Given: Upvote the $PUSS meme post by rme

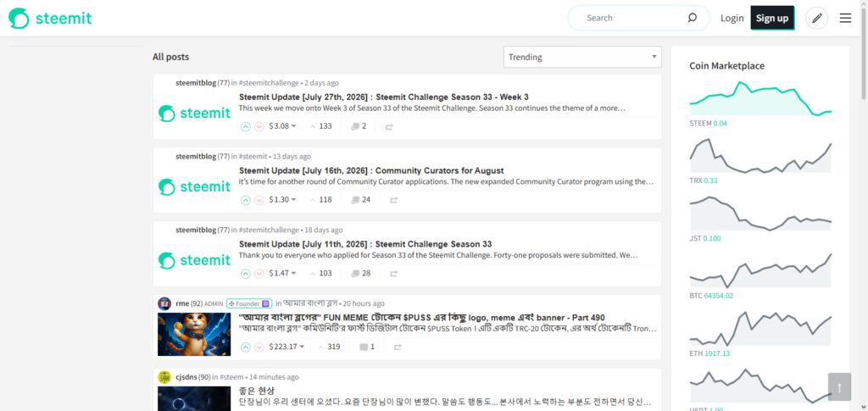Looking at the screenshot, I should pyautogui.click(x=246, y=347).
